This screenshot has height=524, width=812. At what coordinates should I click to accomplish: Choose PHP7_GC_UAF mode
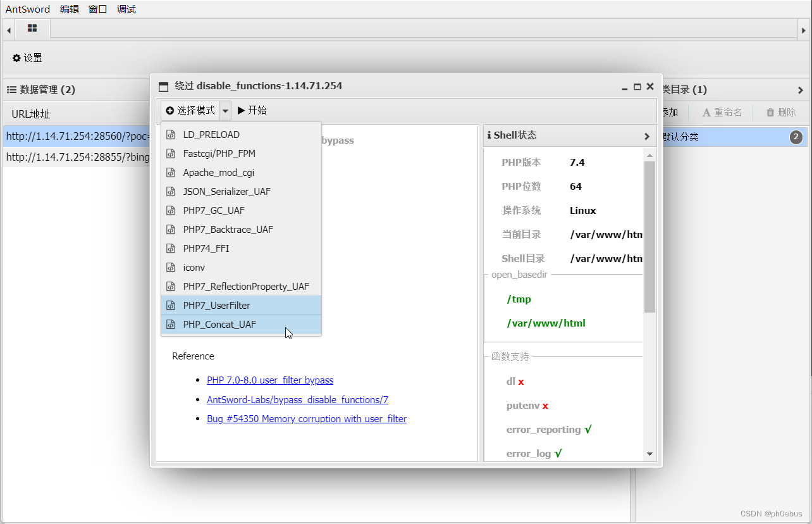(x=241, y=210)
